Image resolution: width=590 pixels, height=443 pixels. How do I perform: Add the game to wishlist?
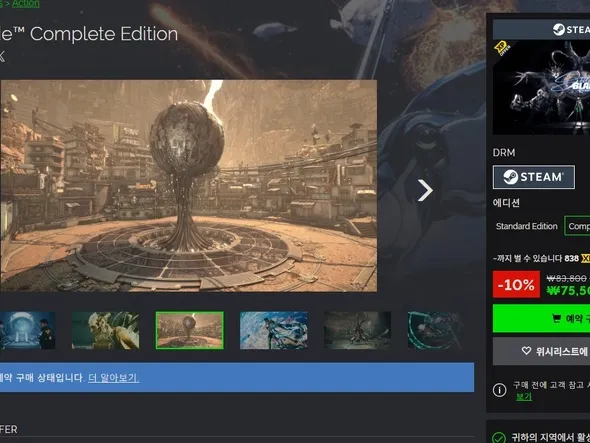541,351
